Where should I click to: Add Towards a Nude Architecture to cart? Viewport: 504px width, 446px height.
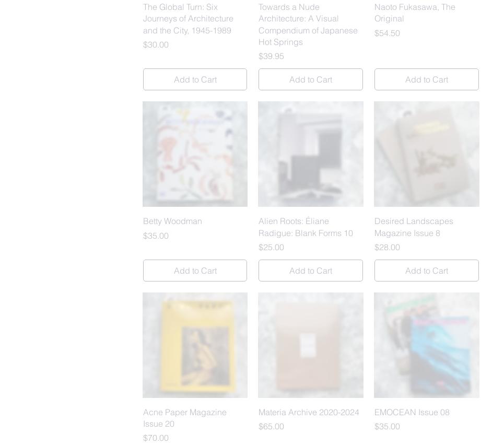coord(311,79)
